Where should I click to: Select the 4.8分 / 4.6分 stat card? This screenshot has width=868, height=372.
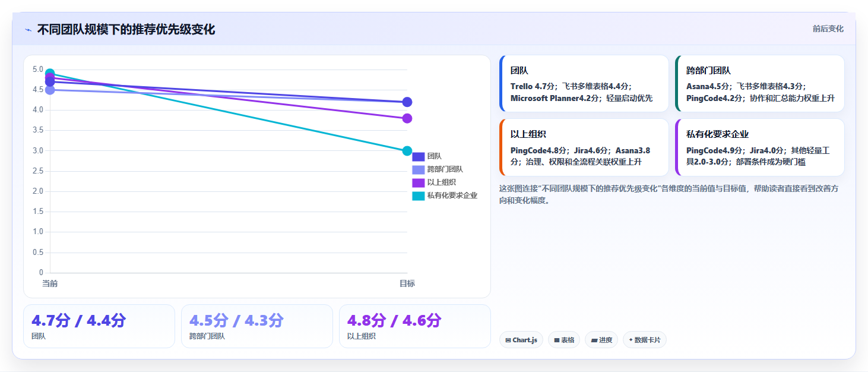tap(415, 326)
